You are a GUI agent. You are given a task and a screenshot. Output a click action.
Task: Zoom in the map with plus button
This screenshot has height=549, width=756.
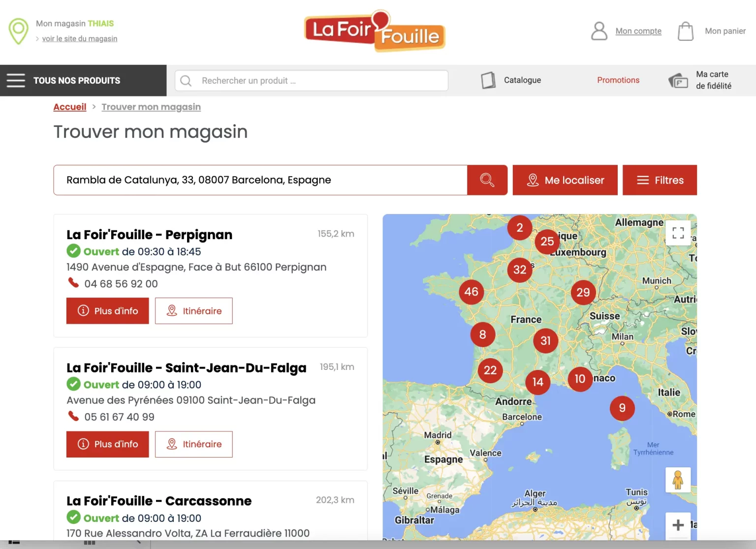point(678,525)
